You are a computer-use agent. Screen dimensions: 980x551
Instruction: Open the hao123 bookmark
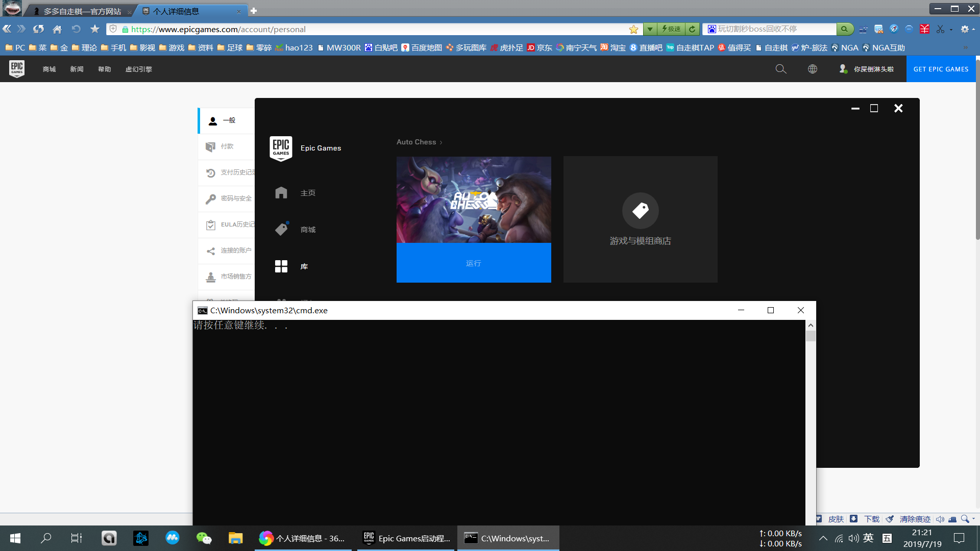coord(294,47)
